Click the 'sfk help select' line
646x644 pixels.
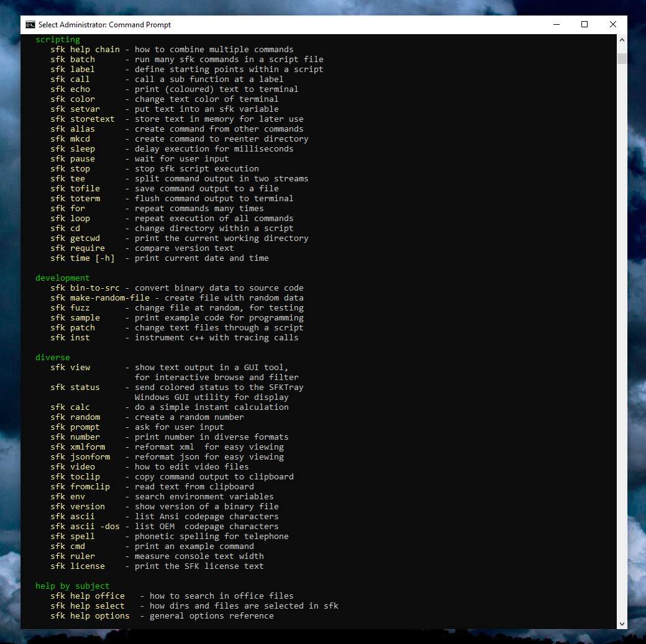[194, 605]
